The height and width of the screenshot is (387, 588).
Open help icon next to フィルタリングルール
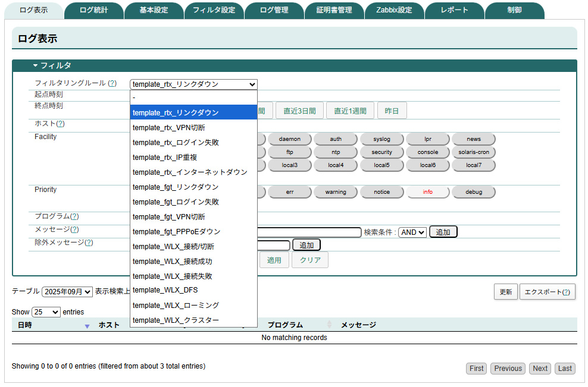[111, 83]
